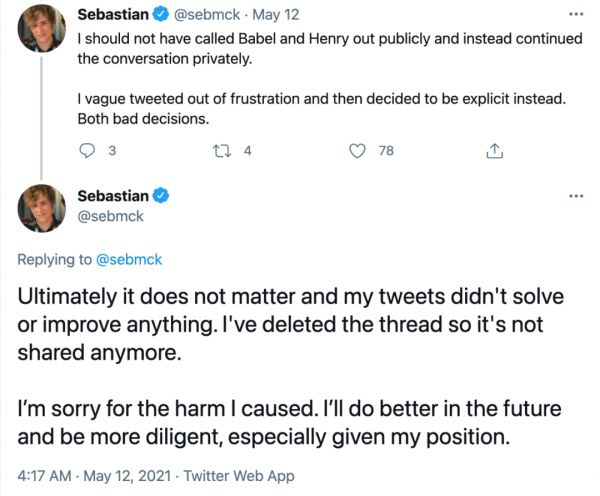Follow the @sebmck link after Replying to
Image resolution: width=600 pixels, height=496 pixels.
tap(128, 259)
